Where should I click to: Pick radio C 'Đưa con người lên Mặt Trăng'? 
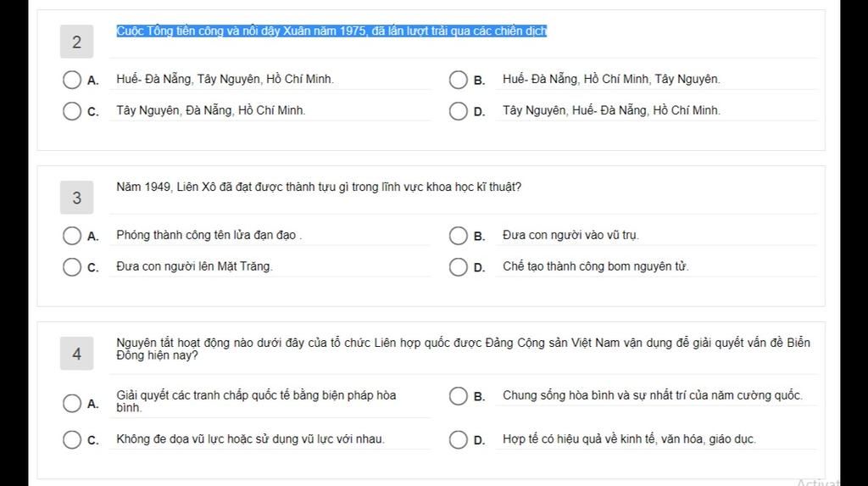coord(72,267)
